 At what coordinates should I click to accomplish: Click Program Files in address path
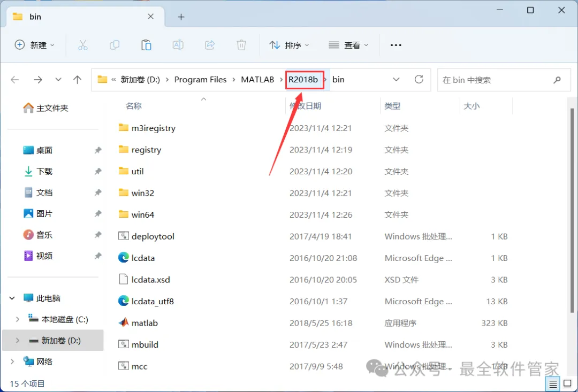201,80
